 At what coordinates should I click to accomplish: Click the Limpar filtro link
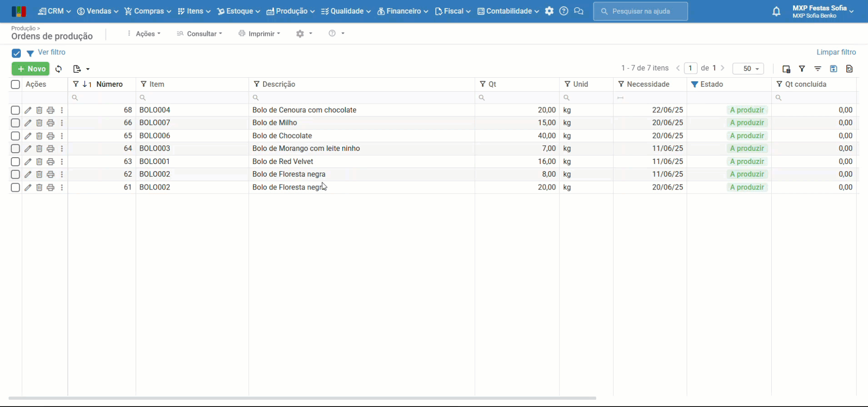(836, 52)
